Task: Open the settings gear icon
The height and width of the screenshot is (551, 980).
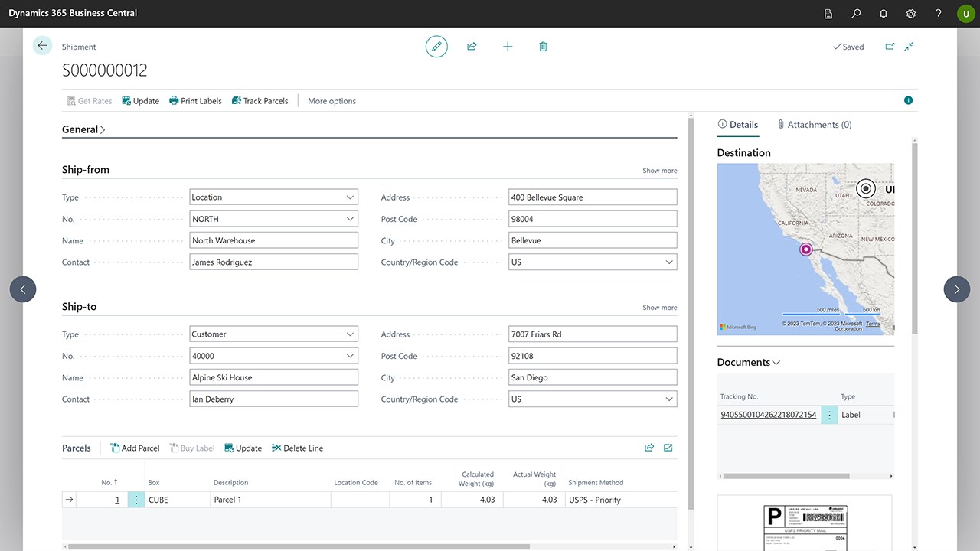Action: point(911,14)
